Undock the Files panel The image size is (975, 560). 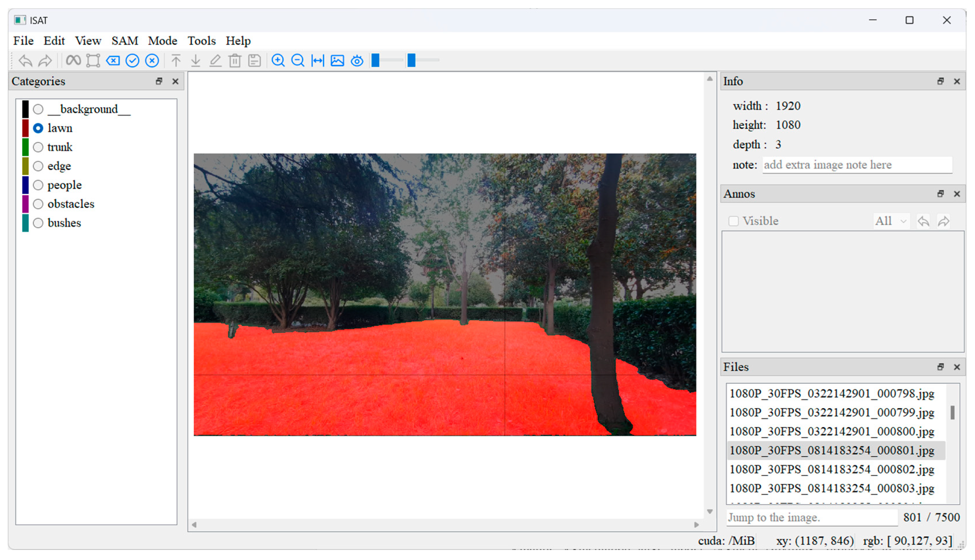coord(940,367)
